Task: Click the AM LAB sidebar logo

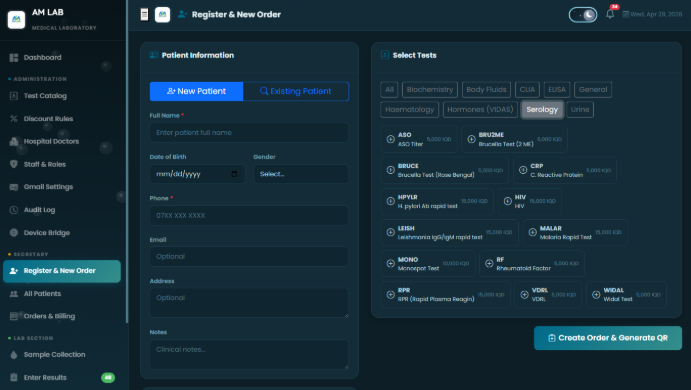Action: 16,19
